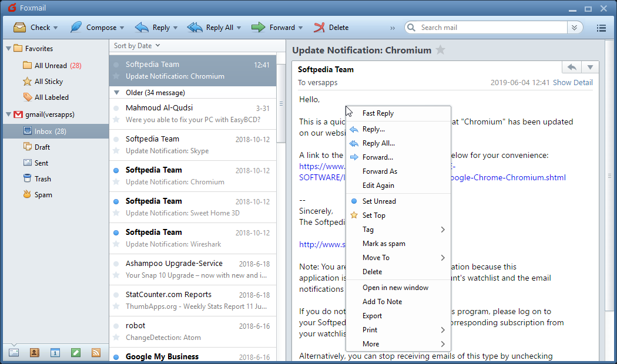
Task: Choose Reply All... in context menu
Action: (x=398, y=143)
